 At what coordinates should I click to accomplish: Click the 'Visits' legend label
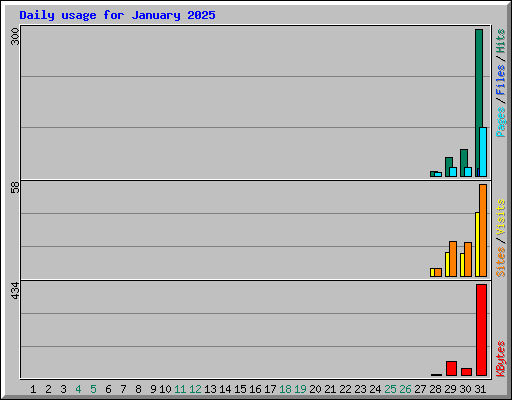(x=501, y=218)
